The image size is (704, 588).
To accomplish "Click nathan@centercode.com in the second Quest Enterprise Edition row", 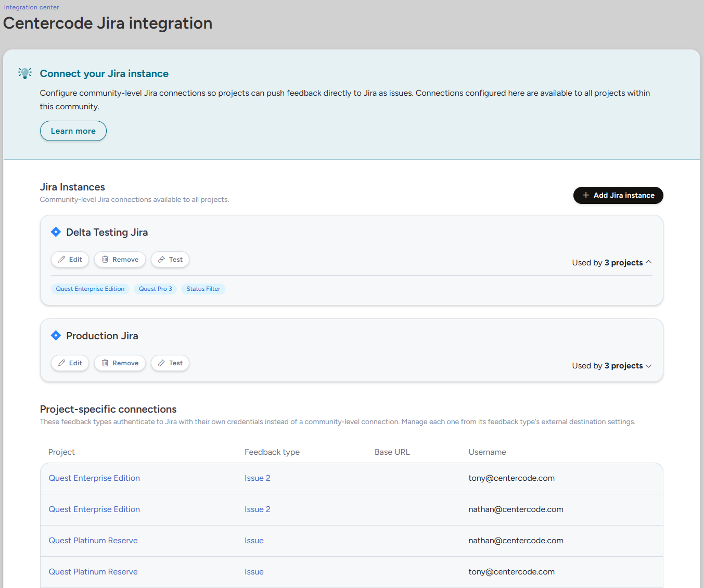I will tap(516, 509).
